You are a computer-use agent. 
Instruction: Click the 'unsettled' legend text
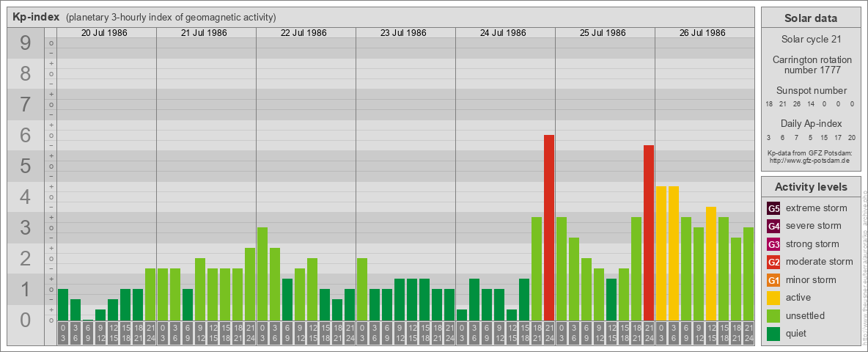point(806,316)
